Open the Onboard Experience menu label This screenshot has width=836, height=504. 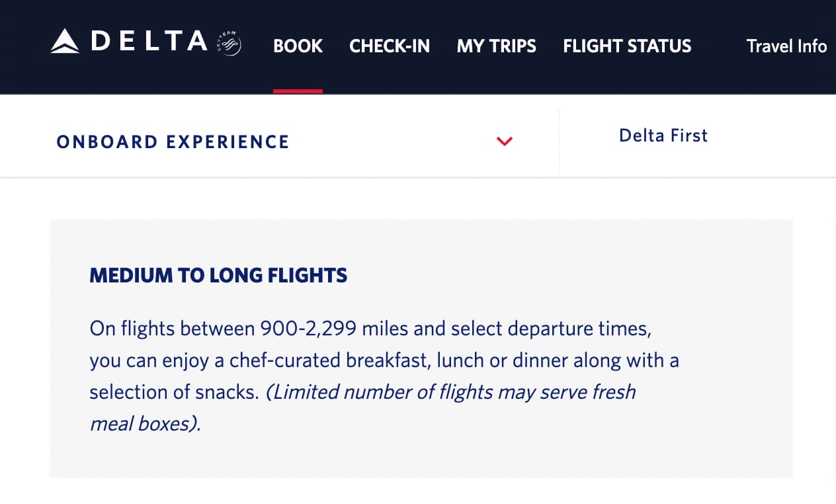click(x=173, y=142)
